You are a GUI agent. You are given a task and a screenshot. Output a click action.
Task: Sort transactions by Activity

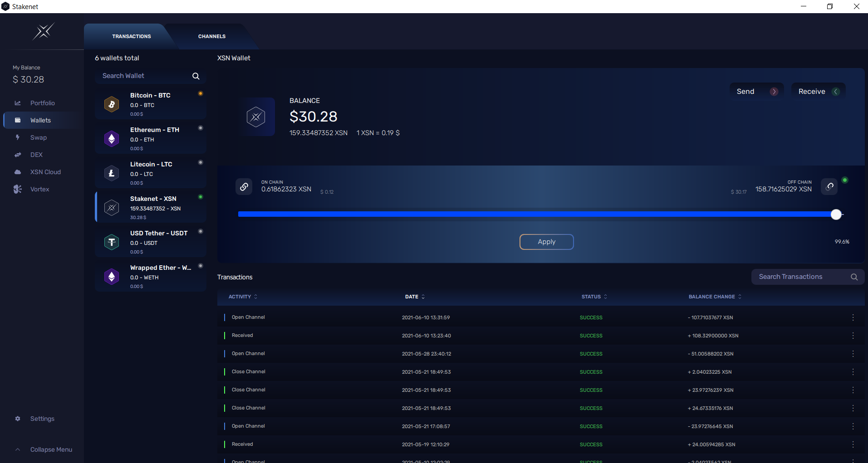click(x=243, y=297)
